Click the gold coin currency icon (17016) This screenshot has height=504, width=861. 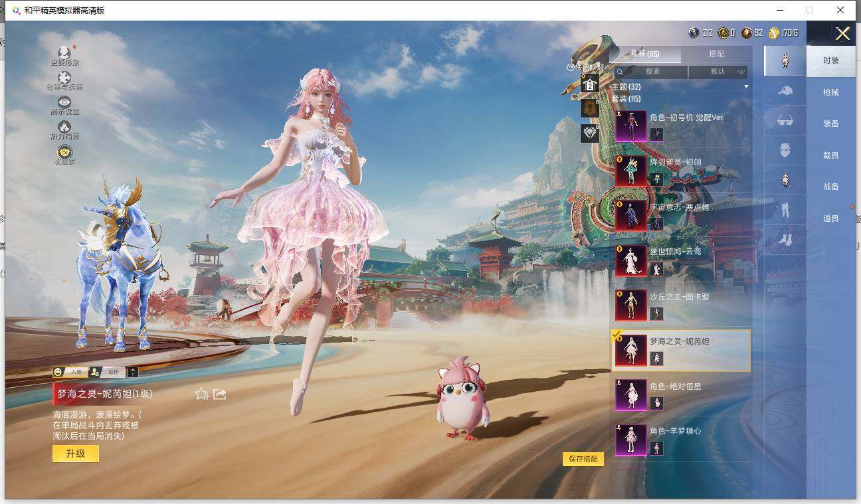(774, 33)
